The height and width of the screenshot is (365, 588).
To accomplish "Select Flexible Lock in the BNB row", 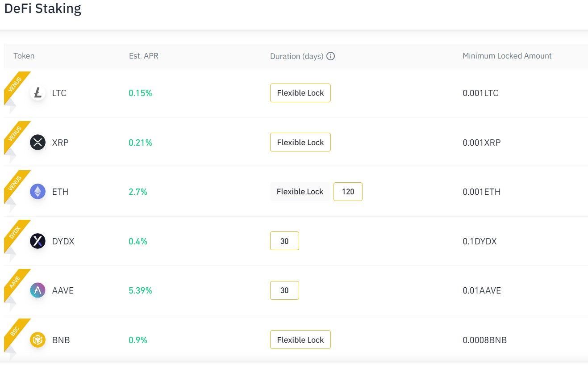I will point(300,340).
